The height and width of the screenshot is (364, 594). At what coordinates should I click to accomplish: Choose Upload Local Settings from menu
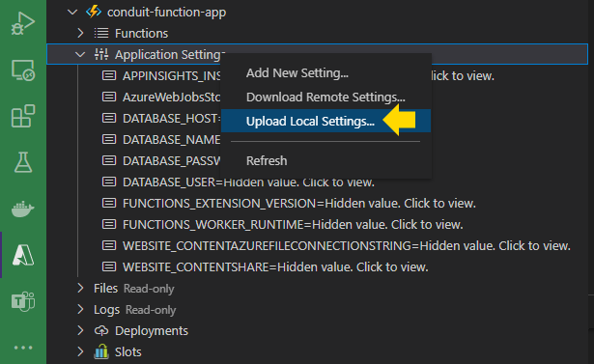coord(325,122)
